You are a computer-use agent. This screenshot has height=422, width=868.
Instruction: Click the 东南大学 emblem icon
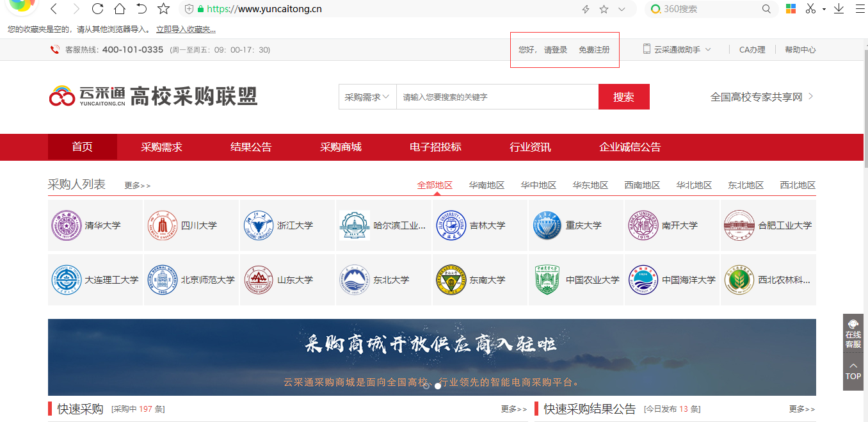tap(451, 280)
